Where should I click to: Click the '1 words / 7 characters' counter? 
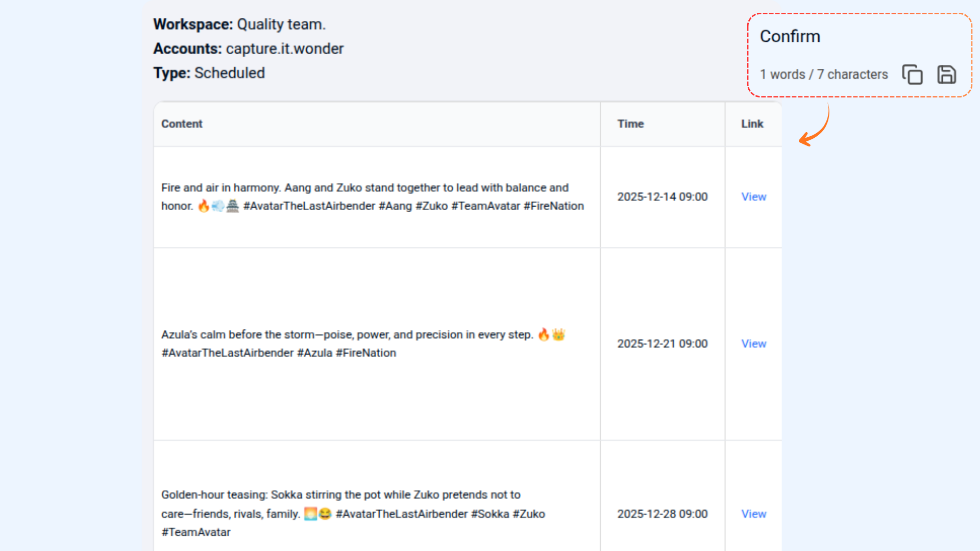coord(823,74)
